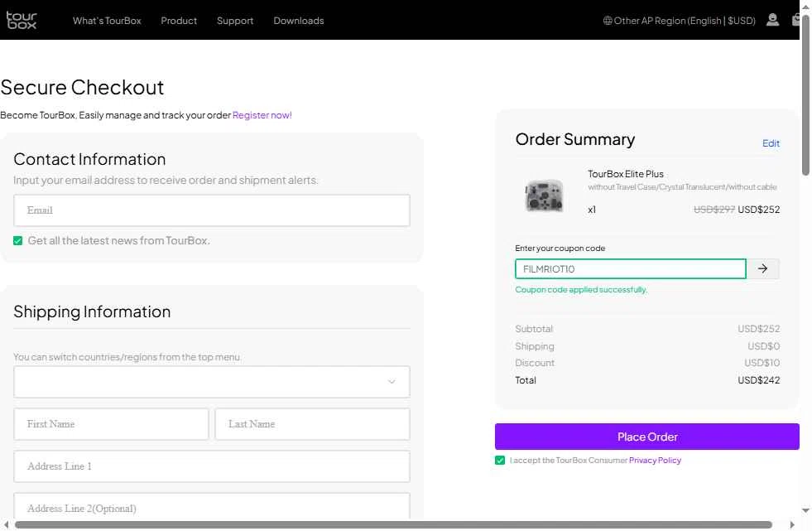Click the TourBox Elite Plus product name
Viewport: 812px width, 531px height.
626,174
